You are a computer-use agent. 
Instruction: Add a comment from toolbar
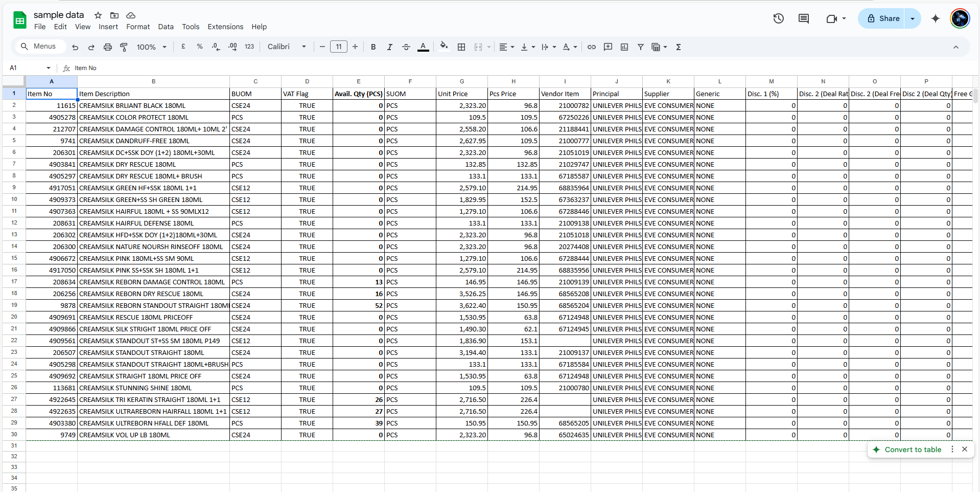click(608, 47)
